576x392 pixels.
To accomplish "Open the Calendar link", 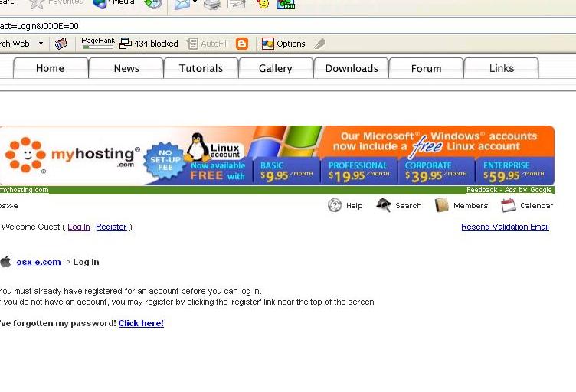I will click(536, 206).
